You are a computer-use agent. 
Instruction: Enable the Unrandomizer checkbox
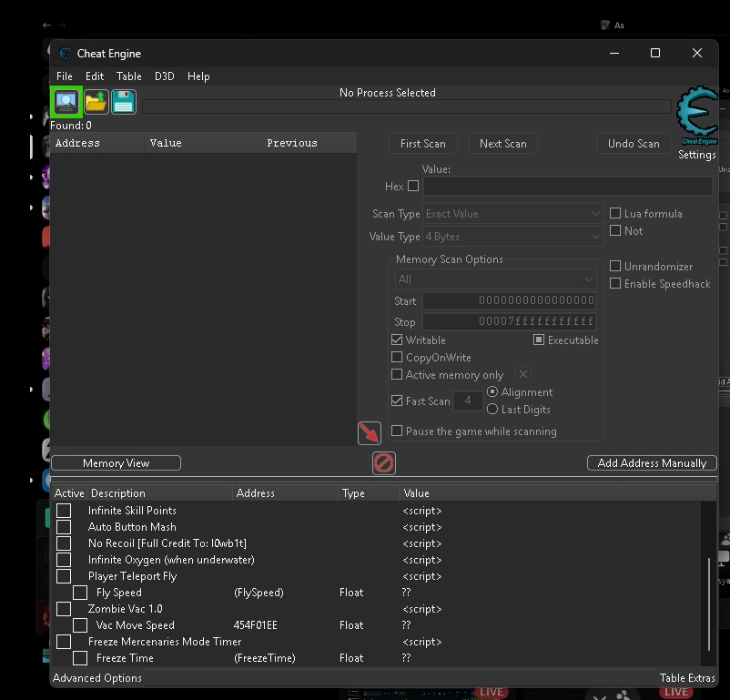(x=615, y=266)
